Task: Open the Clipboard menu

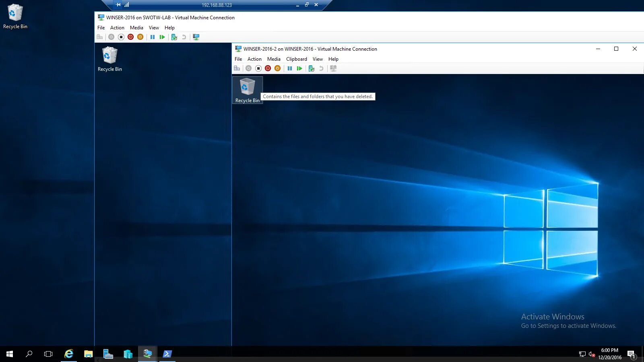Action: point(297,59)
